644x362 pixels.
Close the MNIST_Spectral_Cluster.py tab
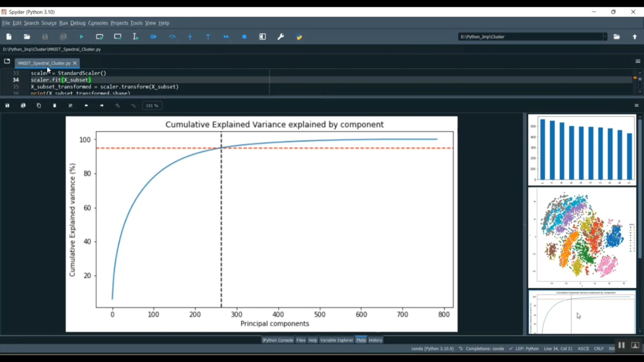[x=75, y=63]
